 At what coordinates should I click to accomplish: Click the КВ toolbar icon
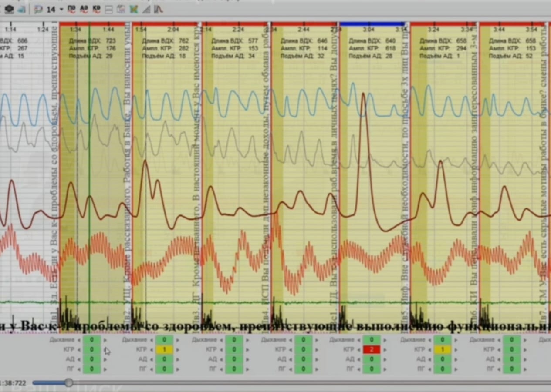pyautogui.click(x=96, y=9)
